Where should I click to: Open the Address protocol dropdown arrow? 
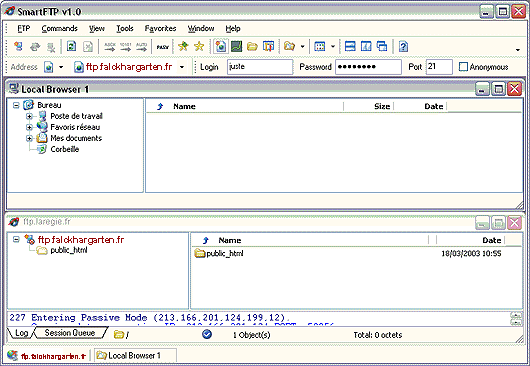point(61,67)
